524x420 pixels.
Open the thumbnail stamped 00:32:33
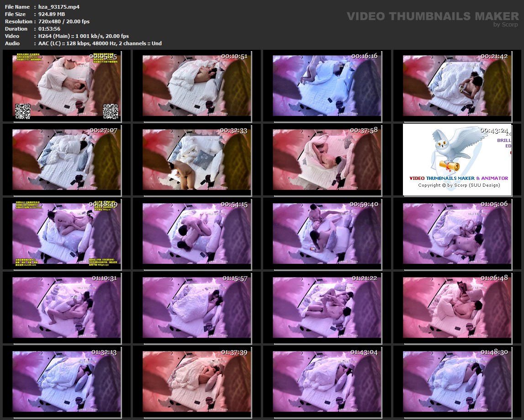[197, 160]
